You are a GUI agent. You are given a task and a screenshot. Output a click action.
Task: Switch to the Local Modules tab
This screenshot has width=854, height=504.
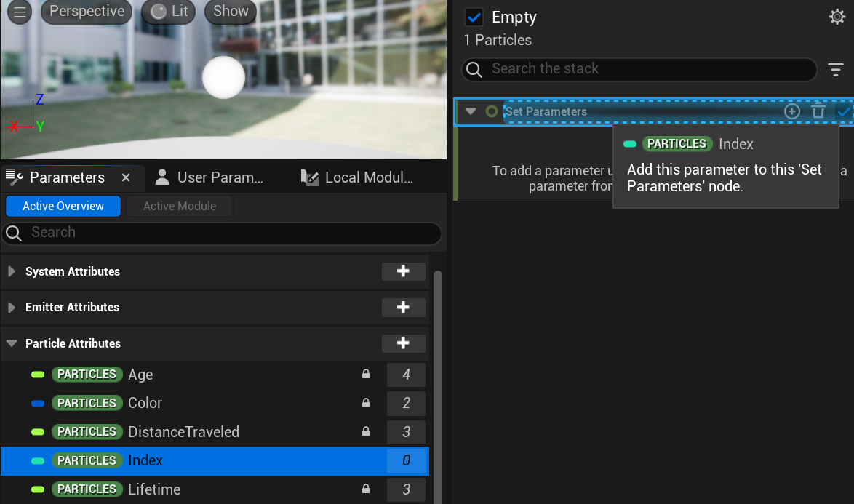tap(357, 177)
